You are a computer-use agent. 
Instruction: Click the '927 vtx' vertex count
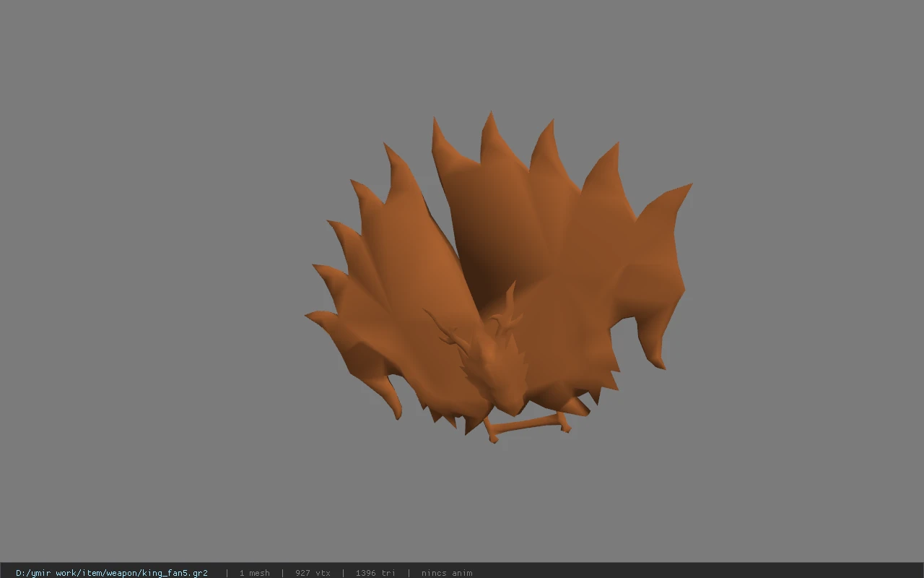[x=313, y=573]
